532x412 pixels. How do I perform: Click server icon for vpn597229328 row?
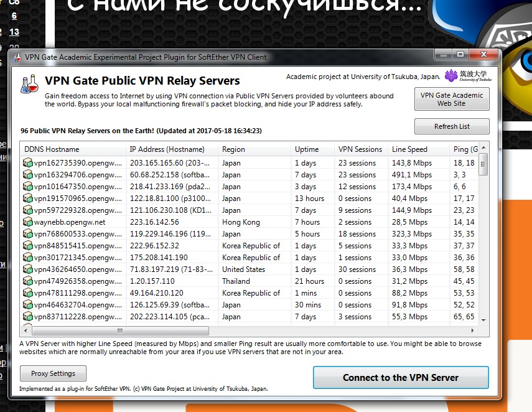[x=27, y=210]
